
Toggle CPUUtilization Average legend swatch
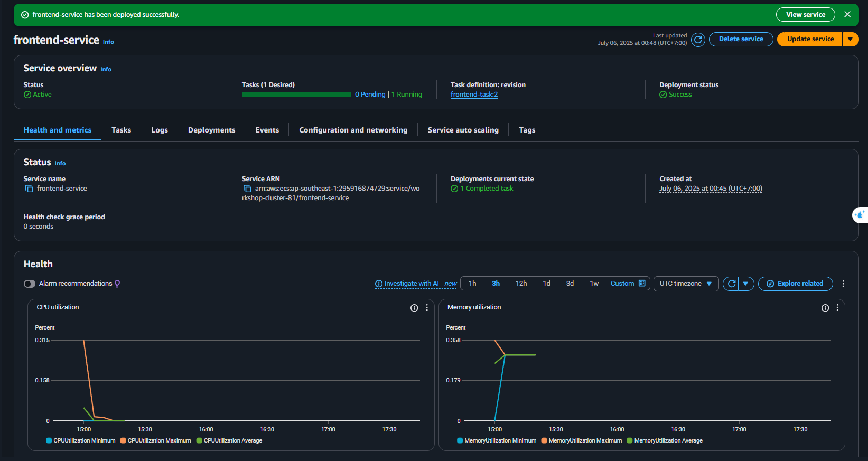point(199,440)
